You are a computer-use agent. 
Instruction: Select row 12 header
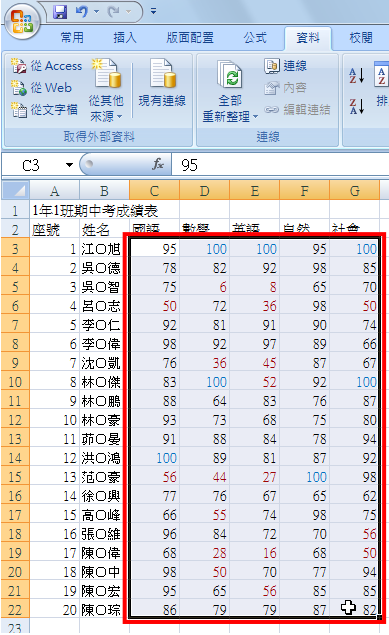15,420
